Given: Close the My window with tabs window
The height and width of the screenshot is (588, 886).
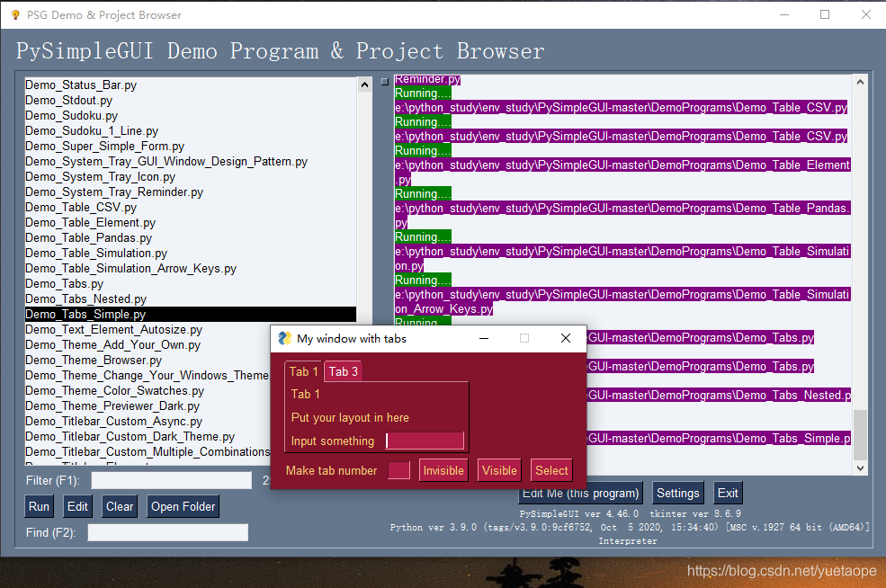Looking at the screenshot, I should point(566,338).
